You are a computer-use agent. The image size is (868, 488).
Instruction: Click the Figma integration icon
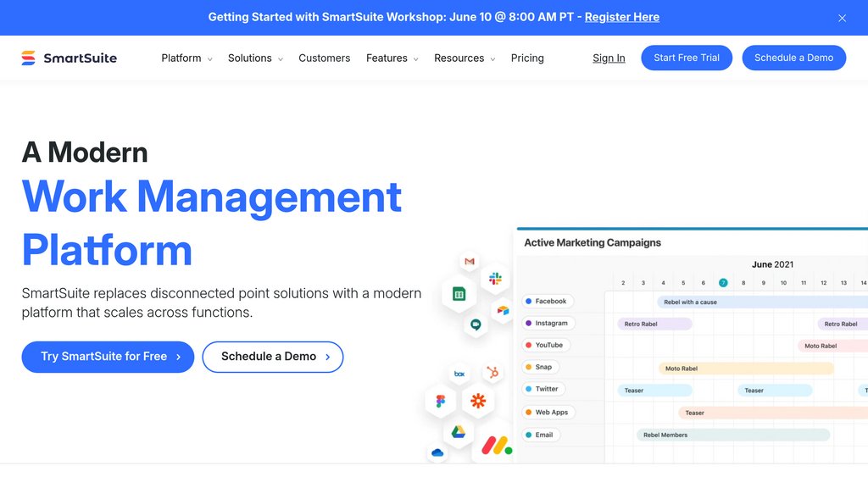coord(441,401)
